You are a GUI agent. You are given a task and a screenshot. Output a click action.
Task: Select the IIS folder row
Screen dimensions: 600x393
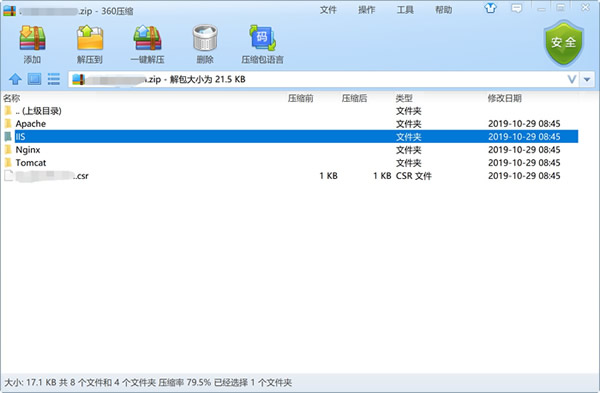pyautogui.click(x=291, y=137)
